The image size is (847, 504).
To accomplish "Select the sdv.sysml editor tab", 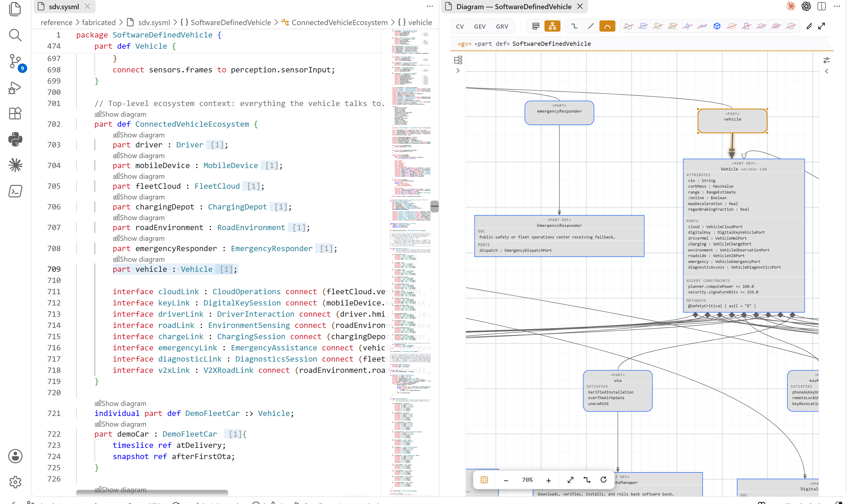I will tap(64, 6).
